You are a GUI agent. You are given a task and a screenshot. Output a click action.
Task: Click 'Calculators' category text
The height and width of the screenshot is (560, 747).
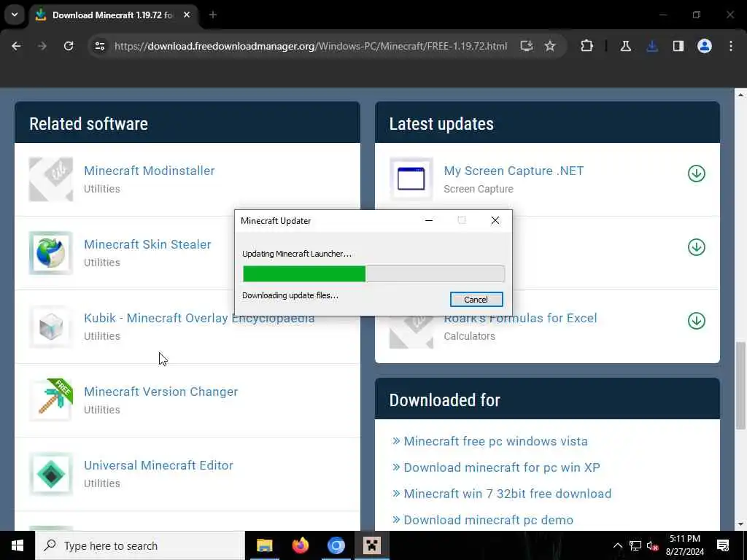(469, 336)
